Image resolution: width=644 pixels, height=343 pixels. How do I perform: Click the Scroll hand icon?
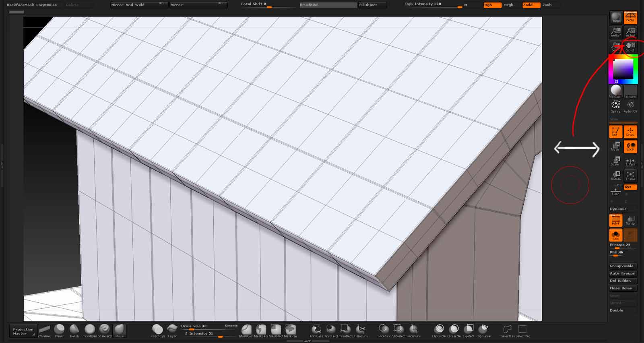click(x=630, y=47)
